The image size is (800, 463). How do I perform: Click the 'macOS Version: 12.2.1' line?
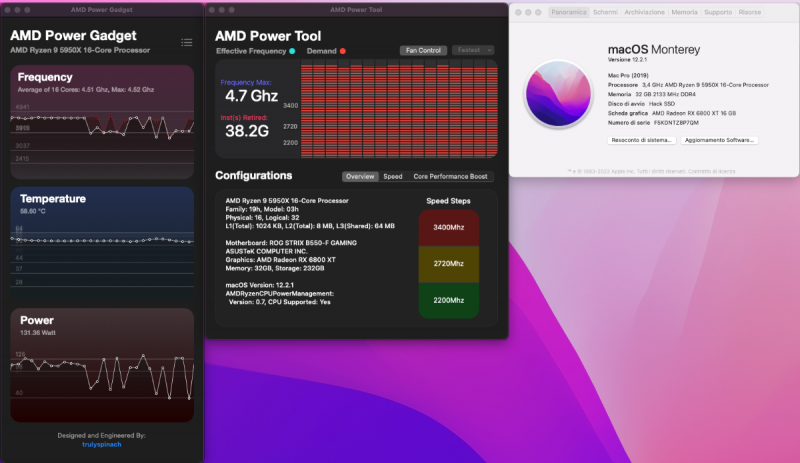click(260, 285)
